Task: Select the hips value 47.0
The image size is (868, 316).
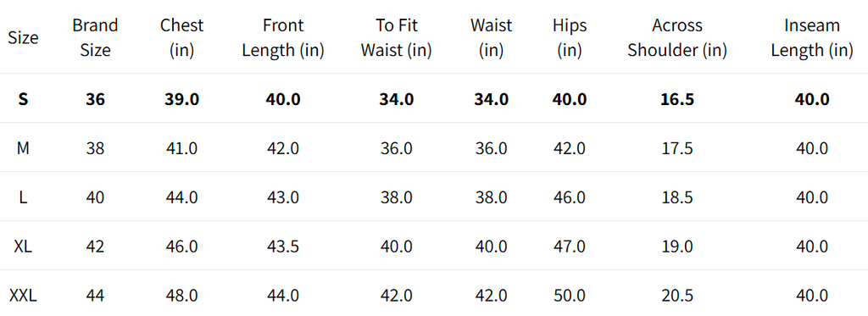Action: (x=570, y=247)
